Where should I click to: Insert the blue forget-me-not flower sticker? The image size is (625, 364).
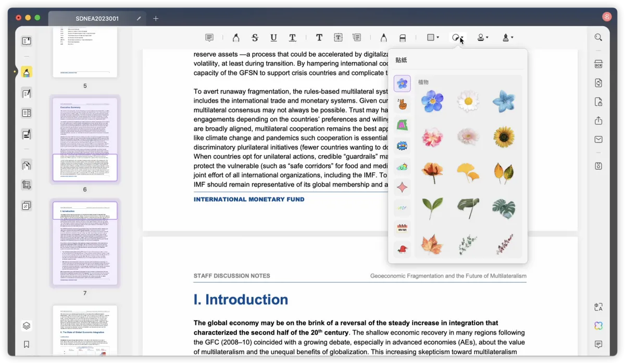tap(432, 102)
